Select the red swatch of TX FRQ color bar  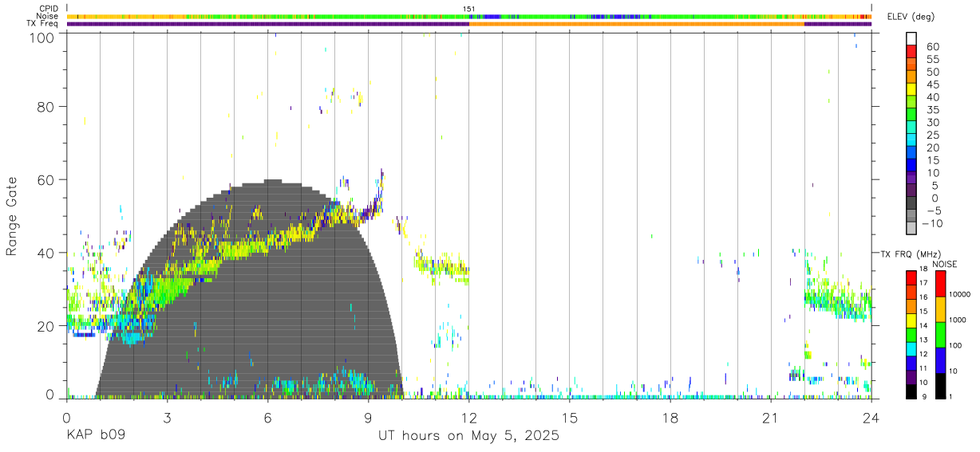[911, 276]
